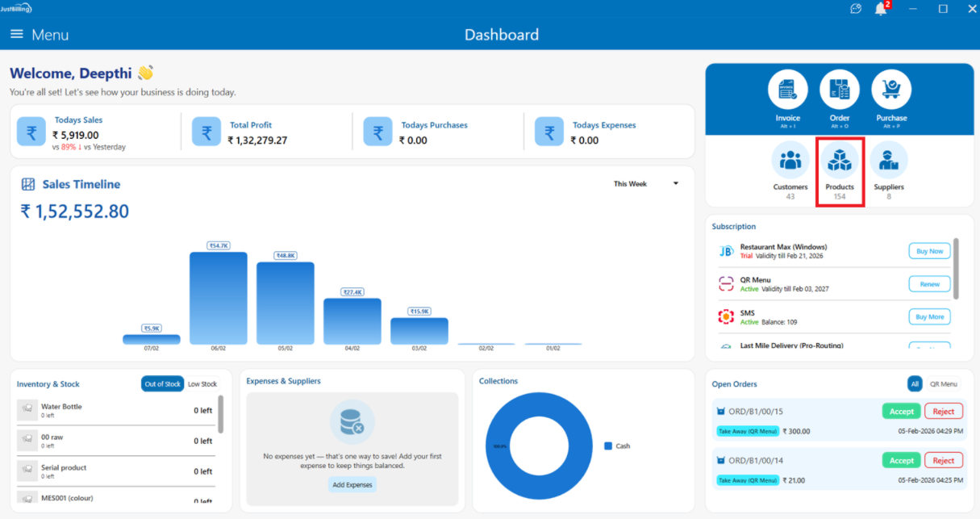Select All filter in Open Orders
The image size is (980, 519).
(914, 384)
